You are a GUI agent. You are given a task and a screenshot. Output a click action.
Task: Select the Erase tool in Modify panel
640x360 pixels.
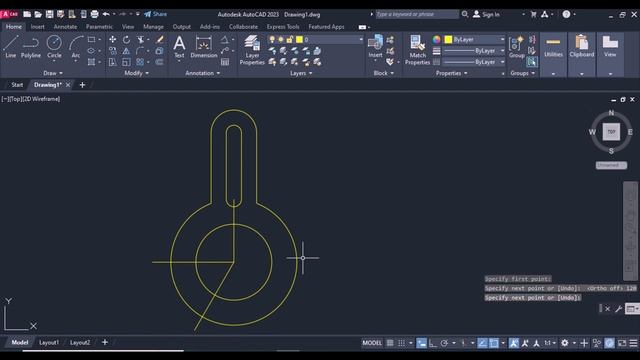pyautogui.click(x=160, y=40)
